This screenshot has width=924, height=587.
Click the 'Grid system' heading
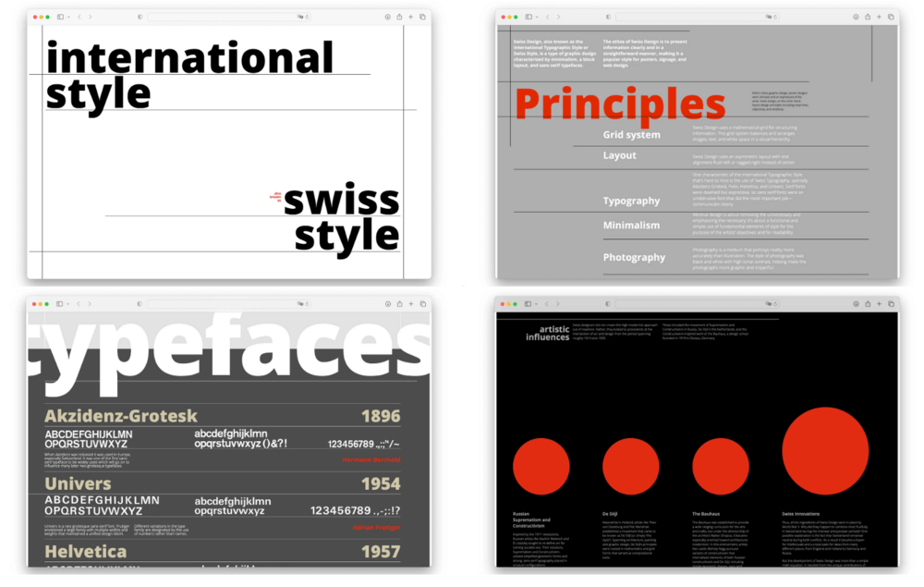(x=631, y=135)
